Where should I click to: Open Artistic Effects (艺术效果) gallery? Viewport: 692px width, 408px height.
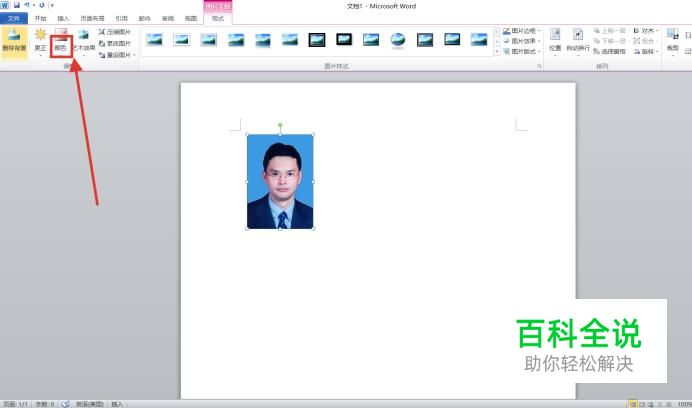click(x=83, y=41)
